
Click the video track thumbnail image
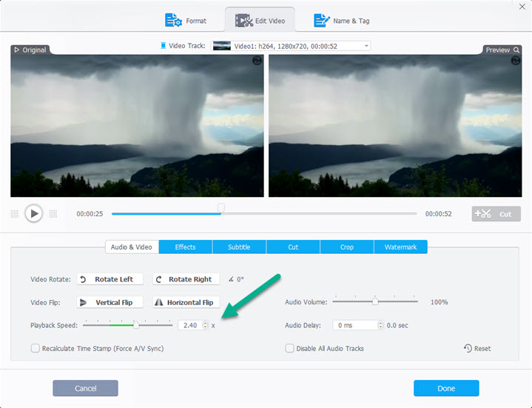click(222, 46)
